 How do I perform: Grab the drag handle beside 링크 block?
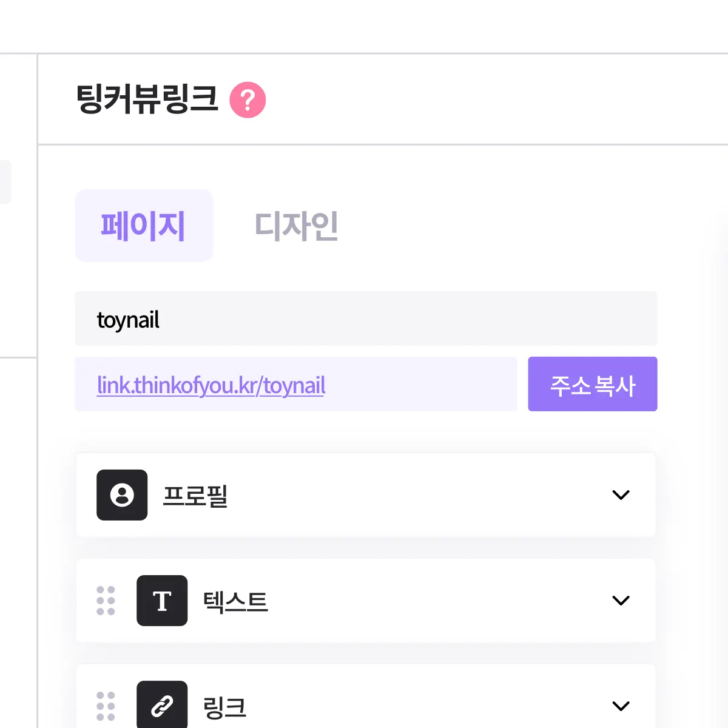click(x=106, y=706)
